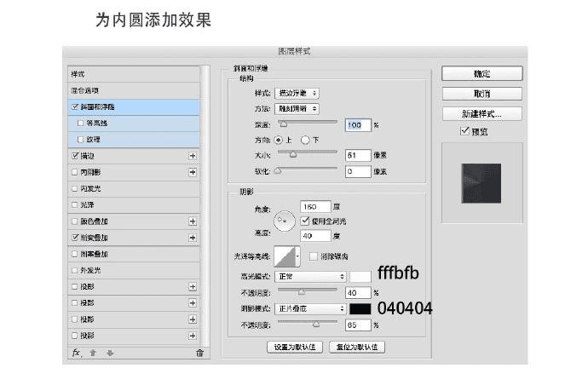Image resolution: width=588 pixels, height=368 pixels.
Task: Select 样式 at top of left list
Action: click(x=134, y=74)
